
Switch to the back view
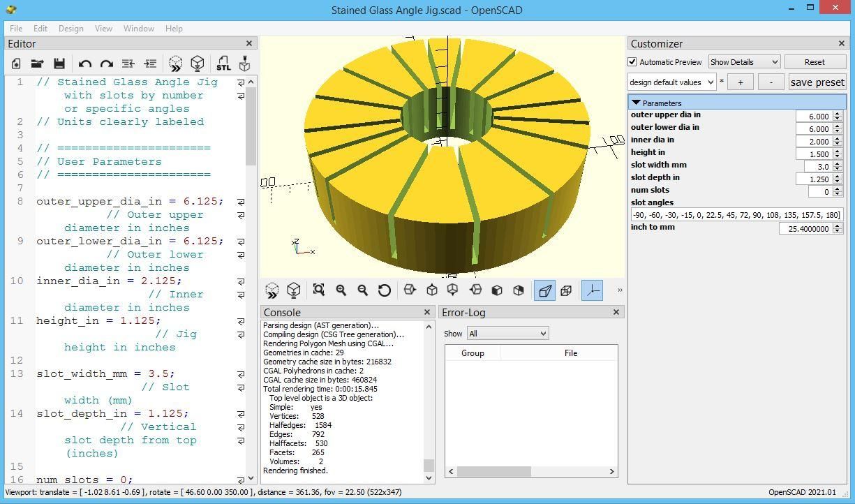click(x=519, y=290)
